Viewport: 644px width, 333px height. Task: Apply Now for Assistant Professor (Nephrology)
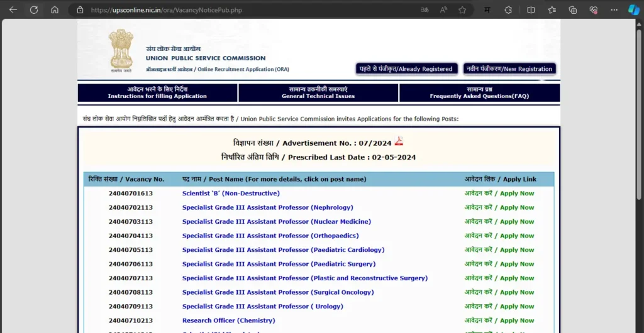pos(499,208)
